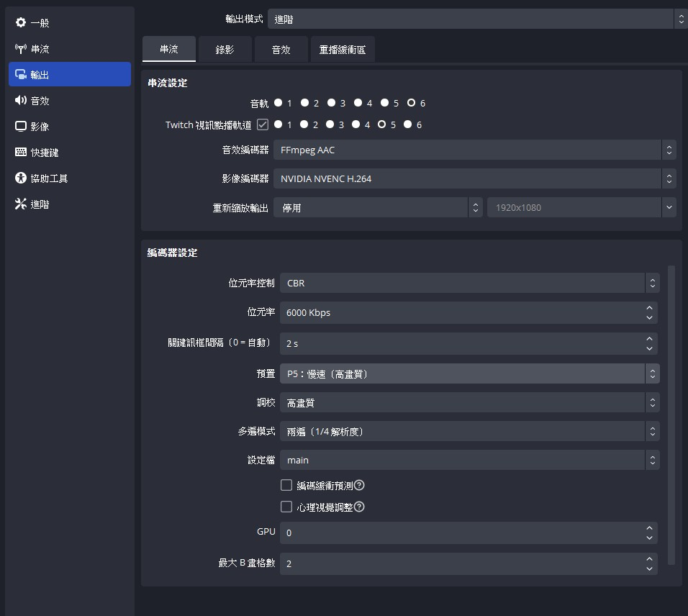Select audio track 4 for 音軌
The width and height of the screenshot is (688, 616).
point(358,103)
